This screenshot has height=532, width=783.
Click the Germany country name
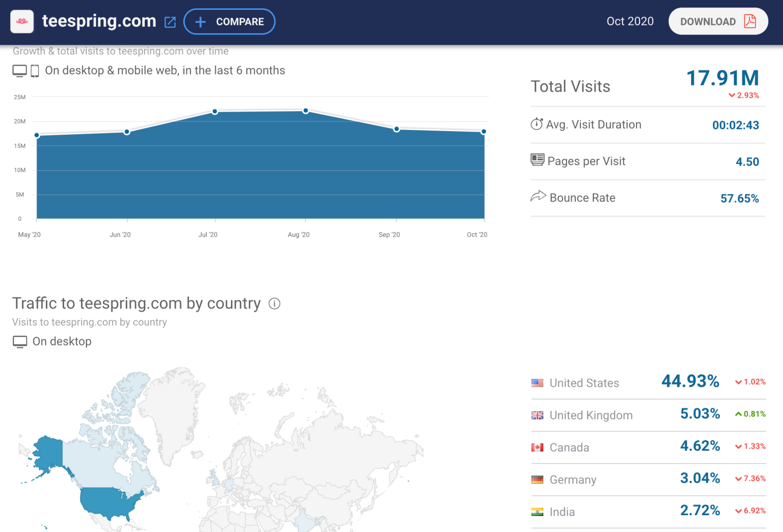(x=573, y=480)
